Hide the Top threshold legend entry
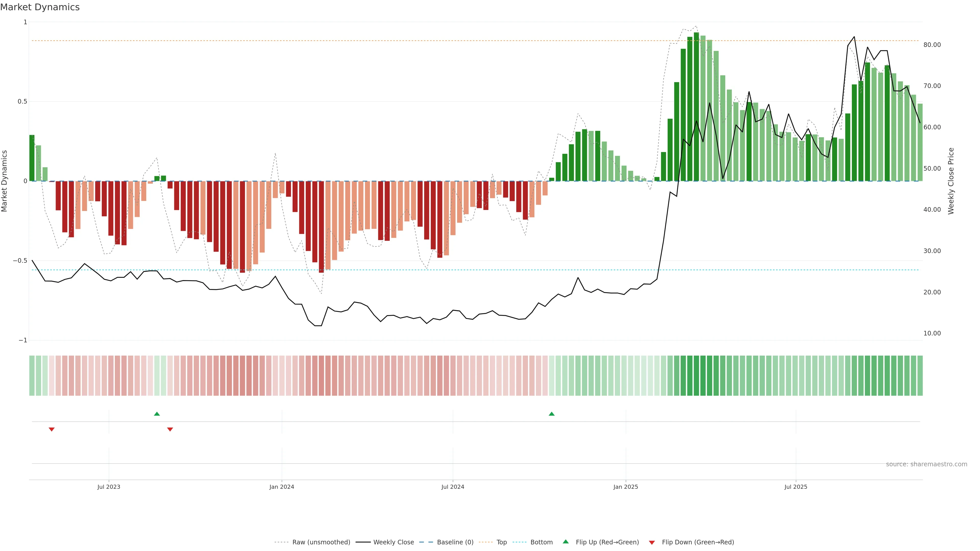Viewport: 980px width, 551px height. click(x=501, y=542)
